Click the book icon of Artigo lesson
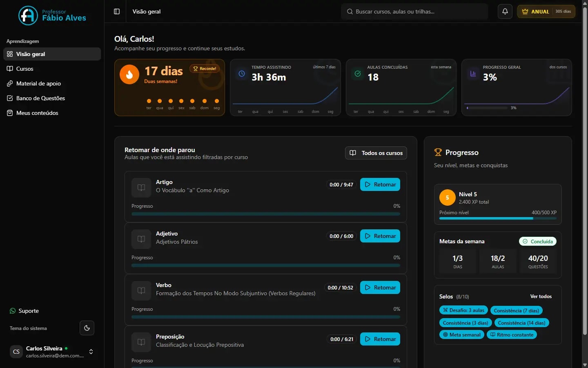This screenshot has width=588, height=368. [141, 188]
